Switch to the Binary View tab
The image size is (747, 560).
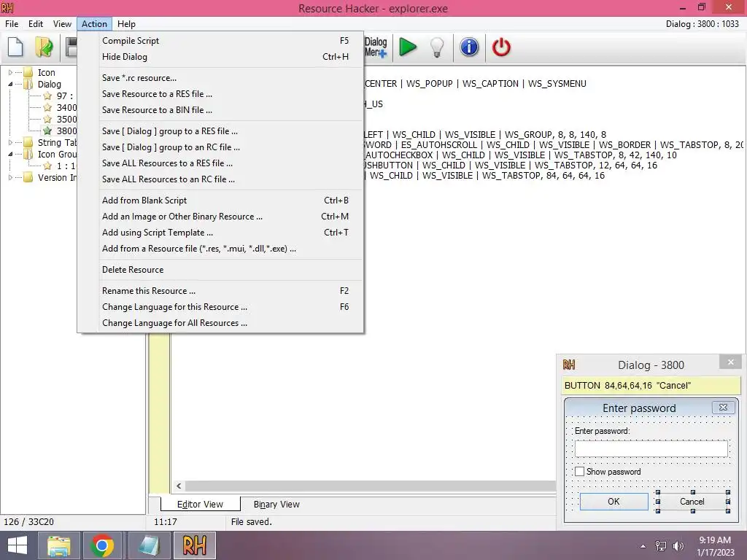pos(276,505)
